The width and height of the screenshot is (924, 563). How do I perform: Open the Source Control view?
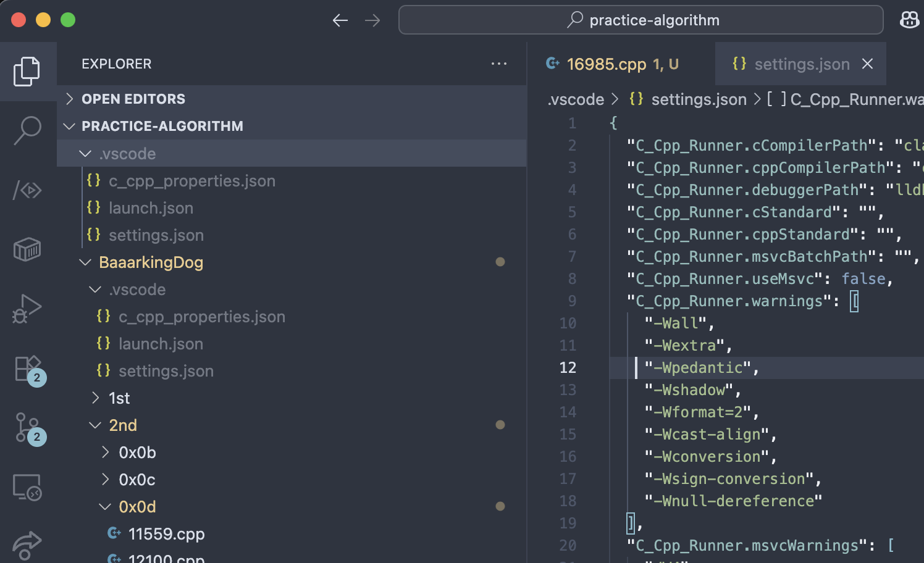(x=28, y=427)
